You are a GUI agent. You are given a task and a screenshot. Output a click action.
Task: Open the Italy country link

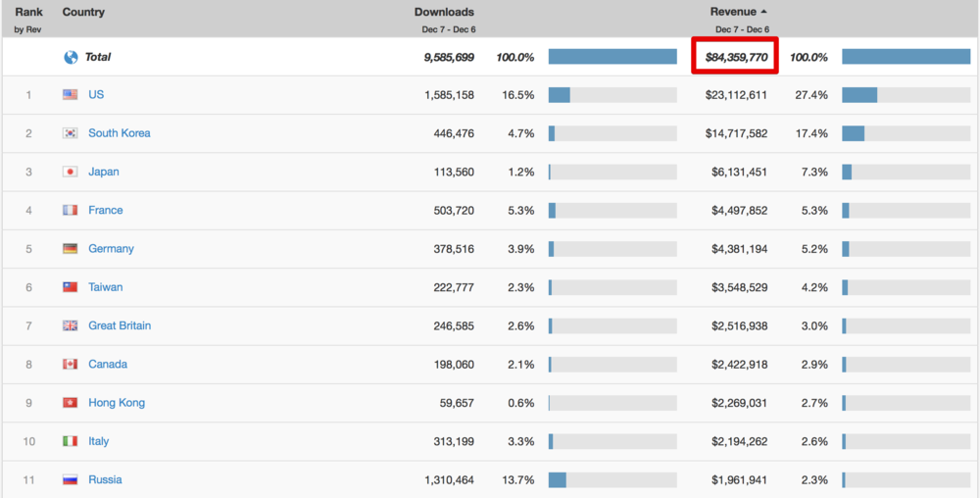pos(99,441)
